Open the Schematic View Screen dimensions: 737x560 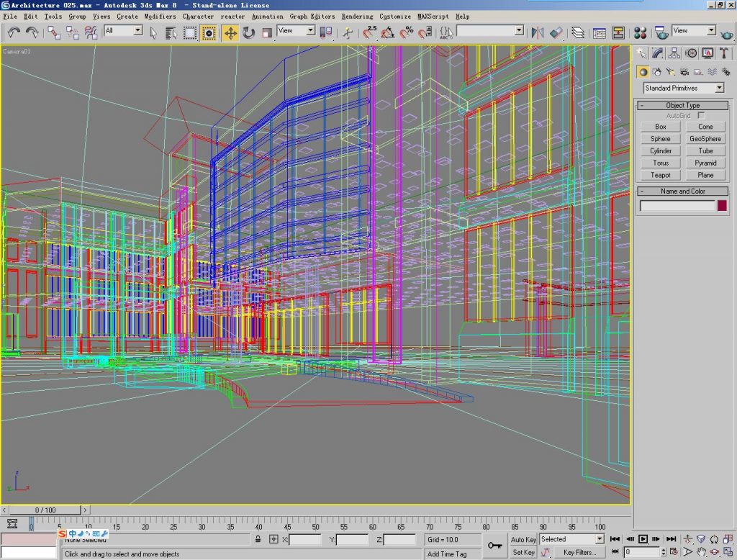[x=619, y=32]
